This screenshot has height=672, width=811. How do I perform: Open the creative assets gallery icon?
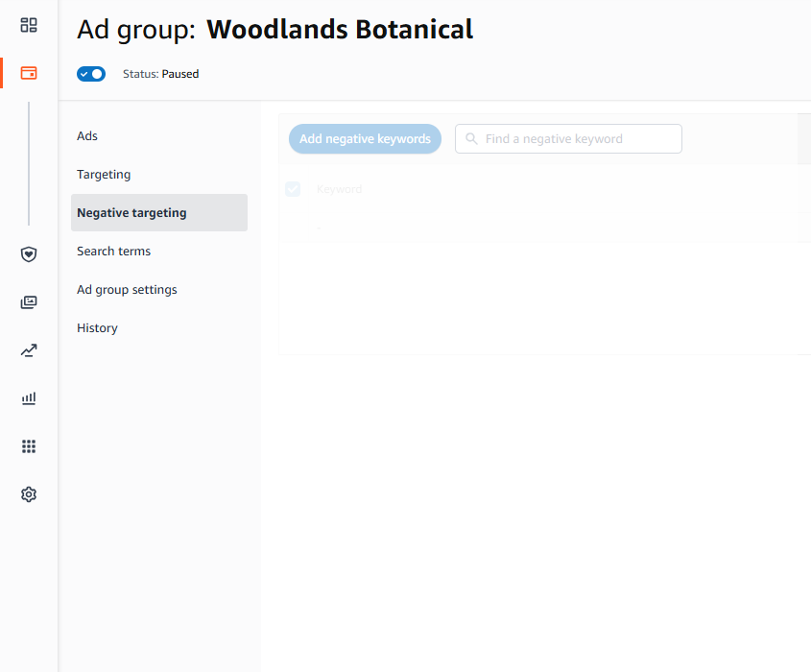click(29, 302)
